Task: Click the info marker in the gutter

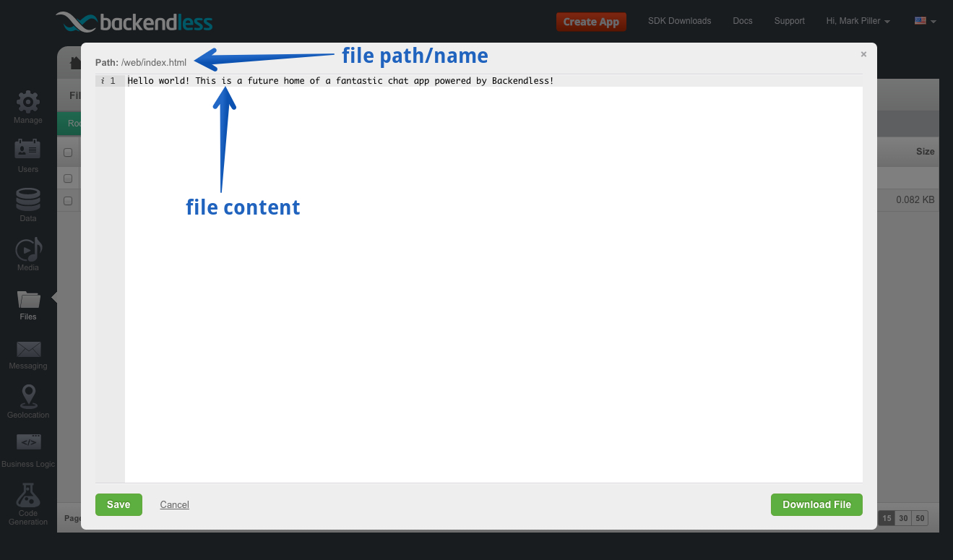Action: [x=103, y=81]
